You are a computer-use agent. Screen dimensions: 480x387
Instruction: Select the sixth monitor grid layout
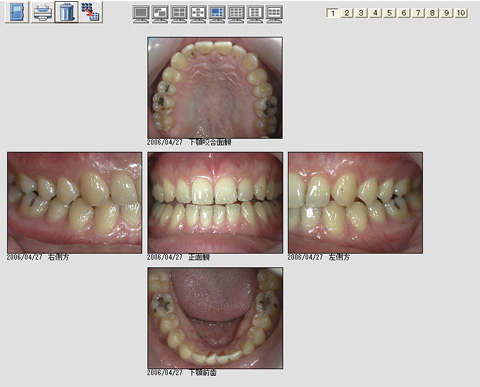236,14
